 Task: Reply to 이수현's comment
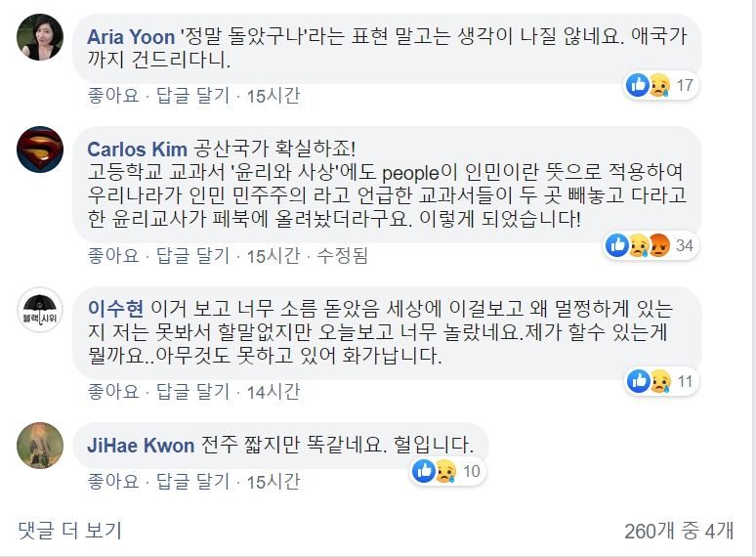pos(192,391)
